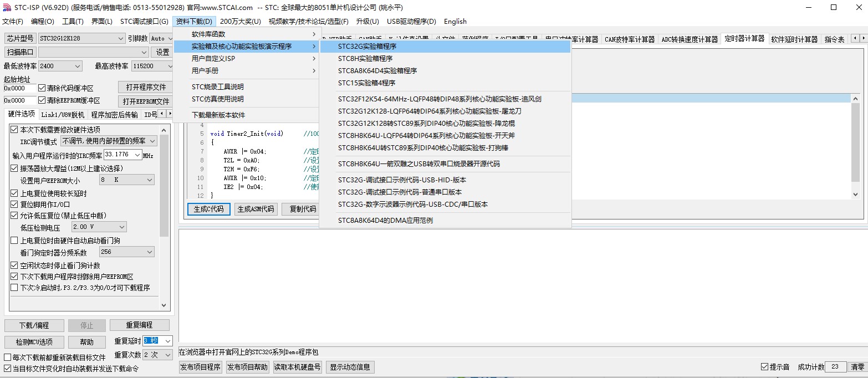Toggle 上电复位使用较长延时 checkbox
The height and width of the screenshot is (378, 868).
coord(14,193)
